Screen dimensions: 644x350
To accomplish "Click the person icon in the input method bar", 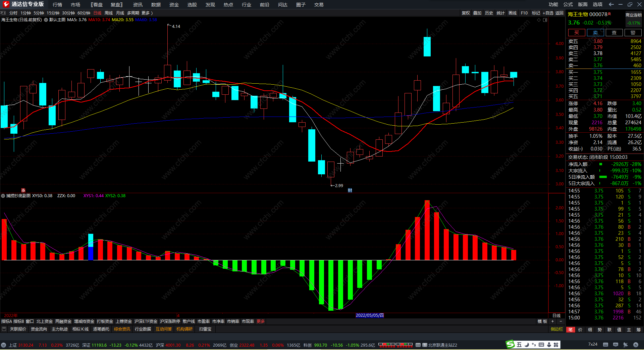I will click(549, 345).
